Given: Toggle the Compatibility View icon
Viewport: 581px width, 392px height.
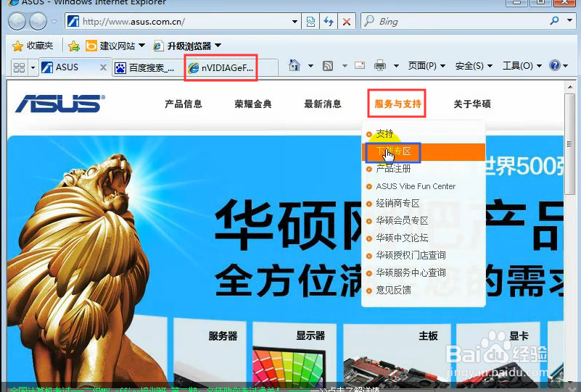Looking at the screenshot, I should click(310, 22).
